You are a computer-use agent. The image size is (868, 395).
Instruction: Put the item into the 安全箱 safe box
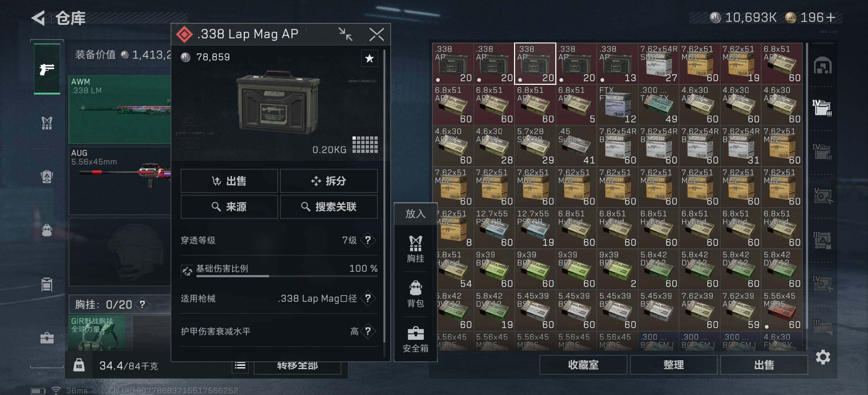point(415,339)
